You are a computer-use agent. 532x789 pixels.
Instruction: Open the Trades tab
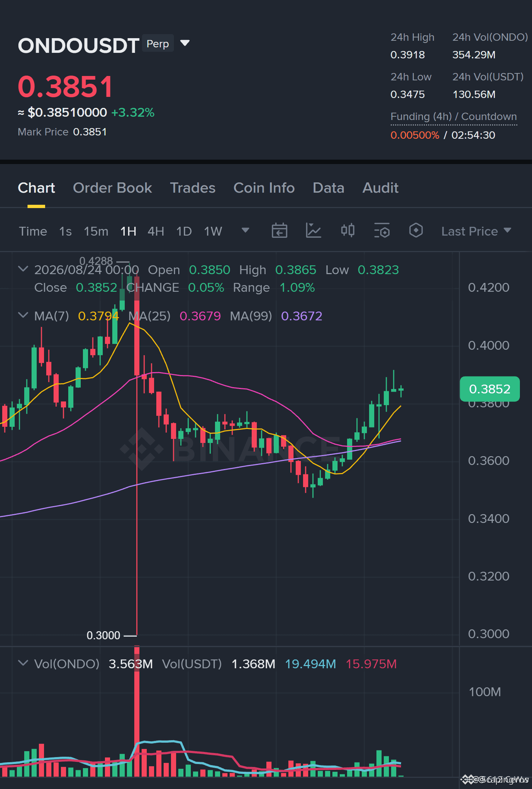tap(193, 188)
